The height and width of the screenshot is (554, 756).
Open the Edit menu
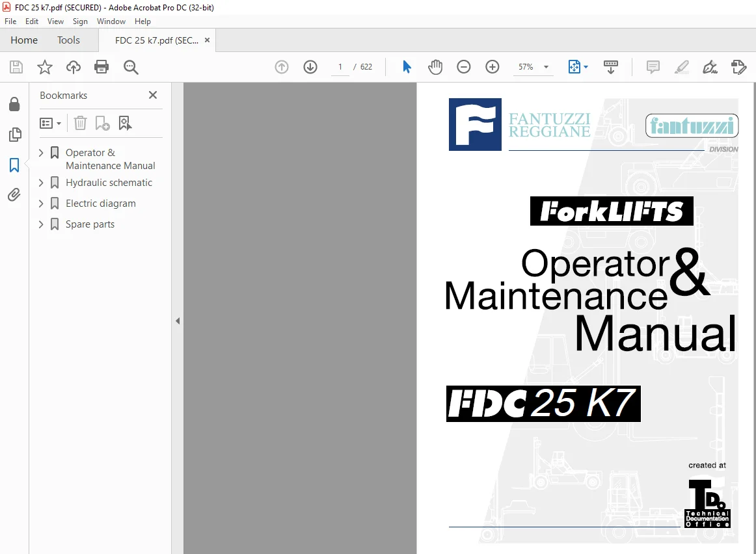32,21
